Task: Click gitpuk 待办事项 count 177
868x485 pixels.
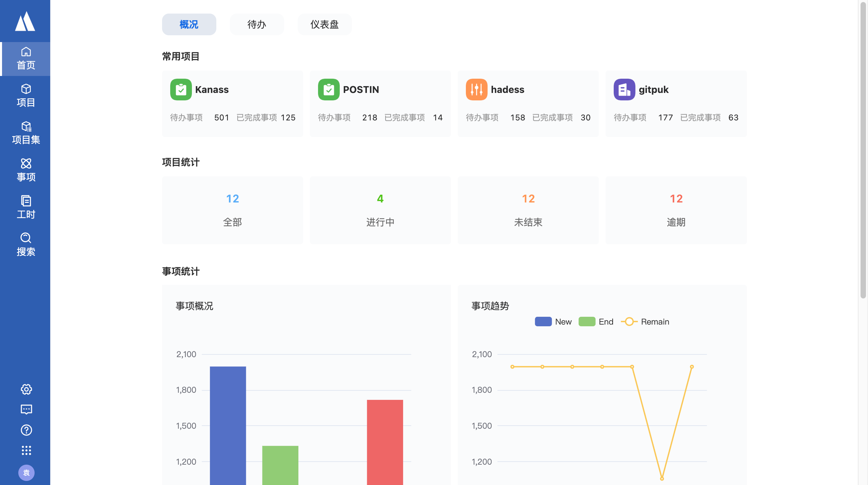Action: coord(666,117)
